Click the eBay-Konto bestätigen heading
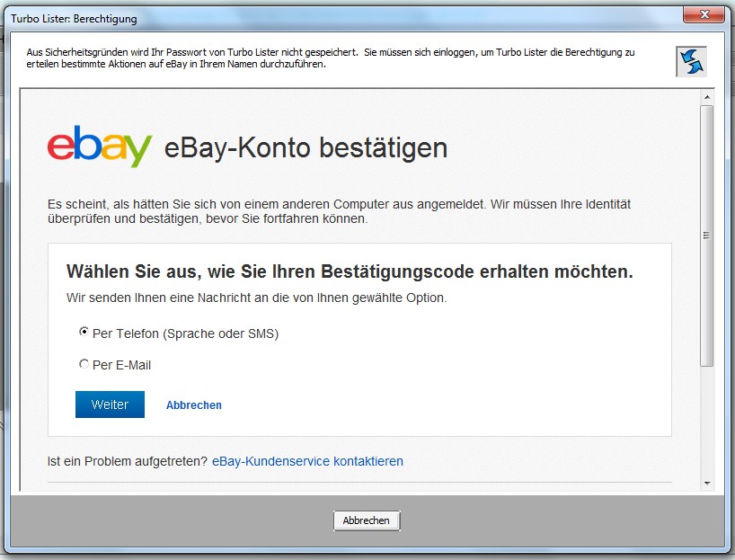735x560 pixels. click(x=306, y=147)
